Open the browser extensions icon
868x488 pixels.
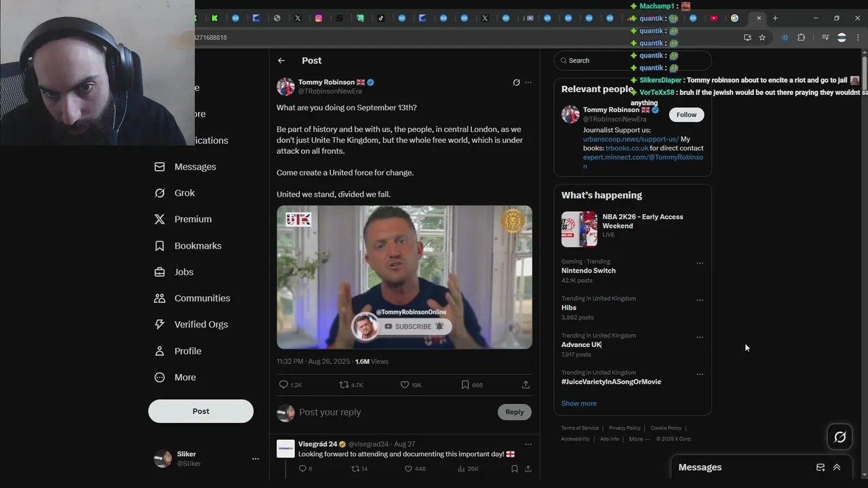pos(801,37)
